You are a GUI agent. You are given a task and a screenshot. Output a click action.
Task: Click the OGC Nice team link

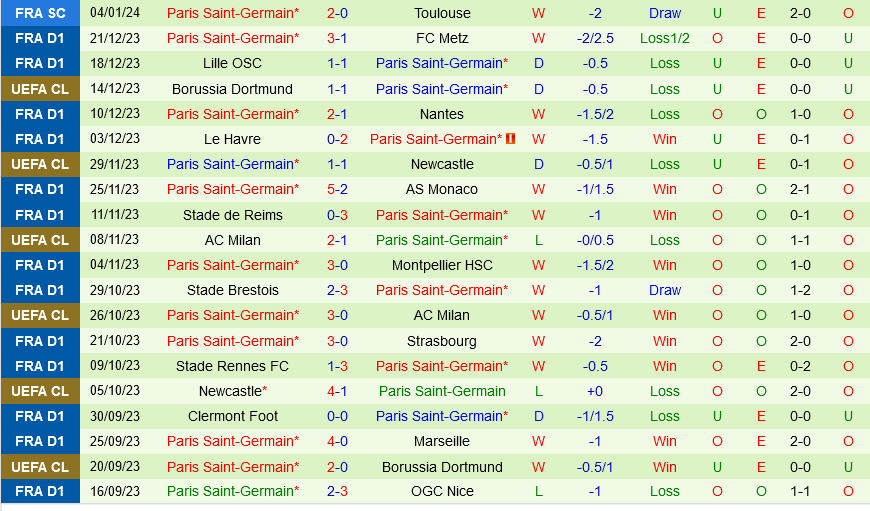click(442, 491)
